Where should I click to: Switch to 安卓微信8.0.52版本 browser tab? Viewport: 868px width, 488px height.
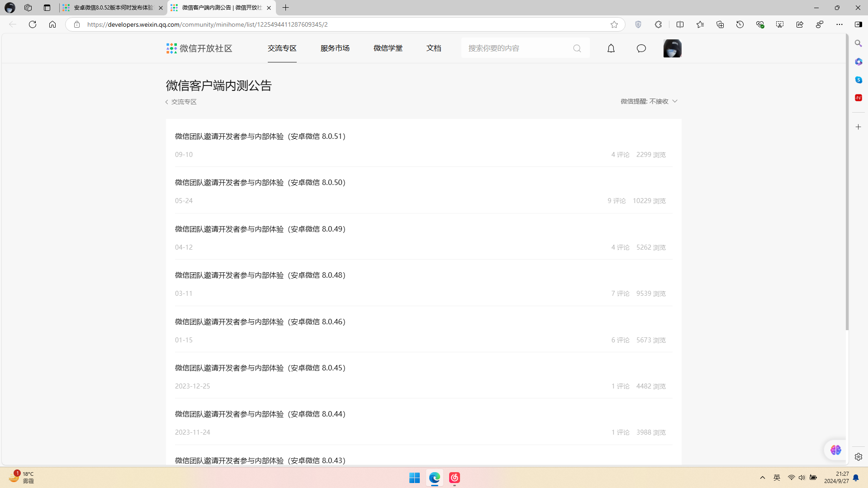coord(113,8)
